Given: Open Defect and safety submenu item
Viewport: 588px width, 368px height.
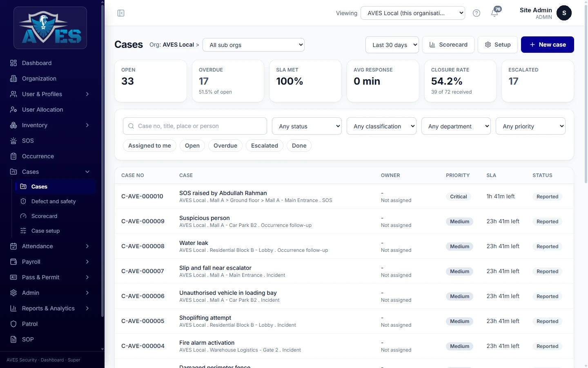Looking at the screenshot, I should point(55,201).
